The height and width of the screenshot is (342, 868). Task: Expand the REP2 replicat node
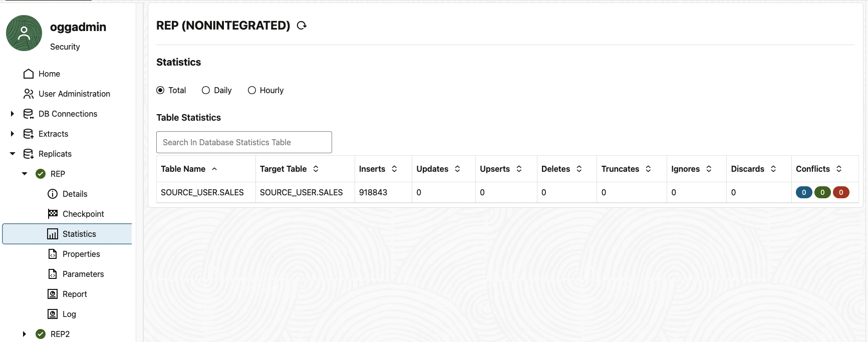point(25,334)
